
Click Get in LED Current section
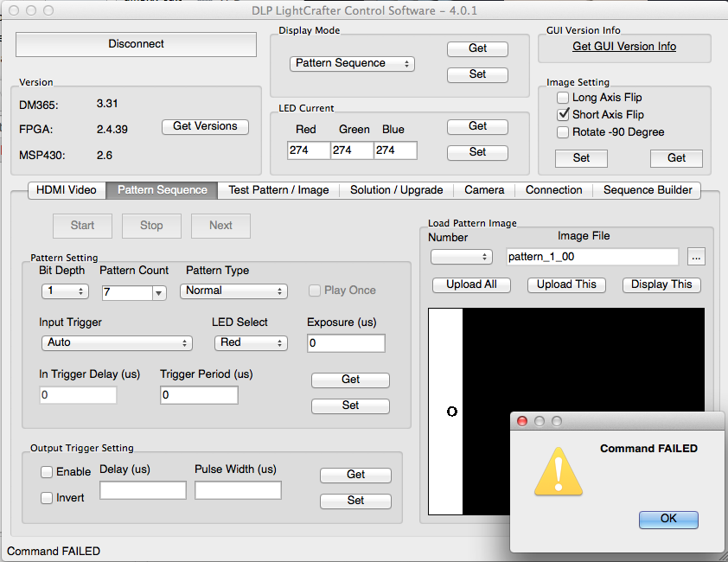click(477, 126)
